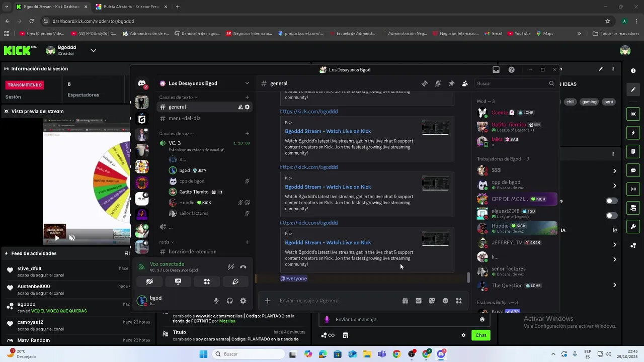The image size is (644, 362).
Task: Collapse notis category
Action: (x=167, y=242)
